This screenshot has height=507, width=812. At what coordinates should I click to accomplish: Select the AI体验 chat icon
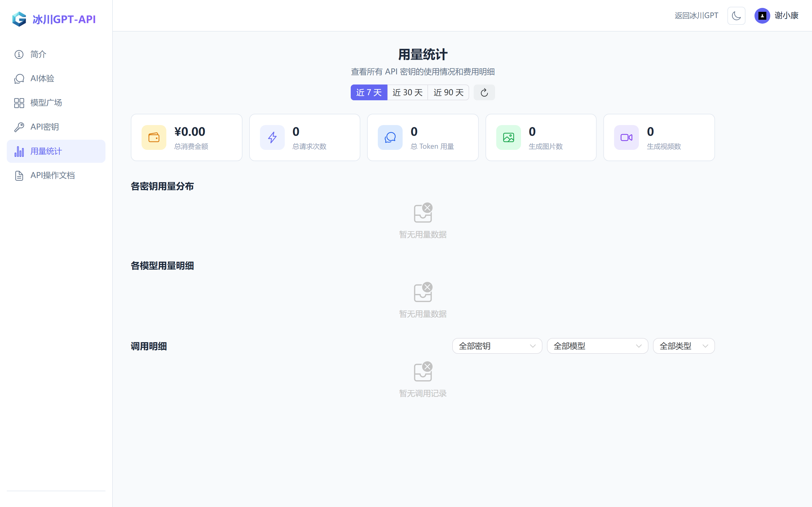(x=19, y=79)
